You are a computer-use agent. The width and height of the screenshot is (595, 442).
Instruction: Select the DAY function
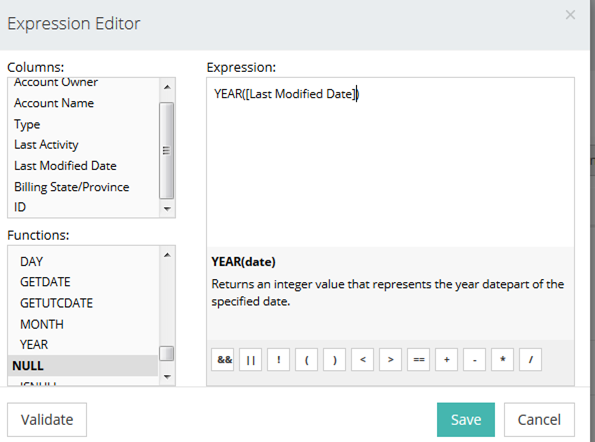(x=31, y=261)
